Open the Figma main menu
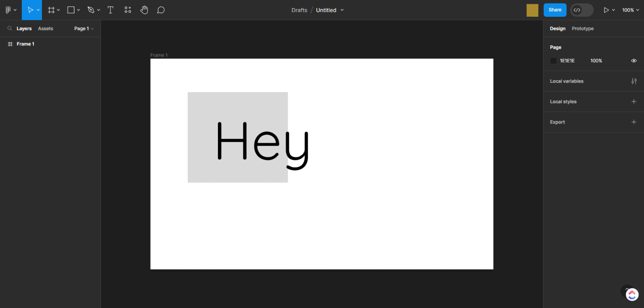The image size is (644, 308). 8,10
